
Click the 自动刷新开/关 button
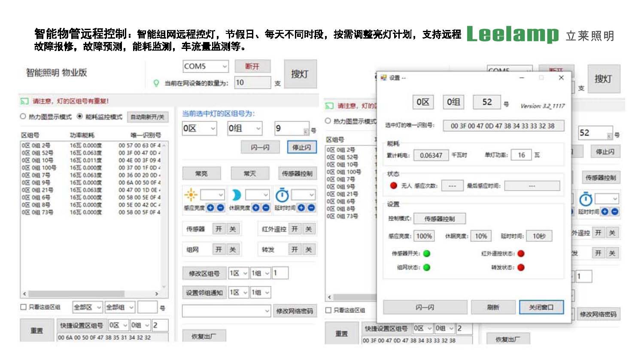[147, 117]
